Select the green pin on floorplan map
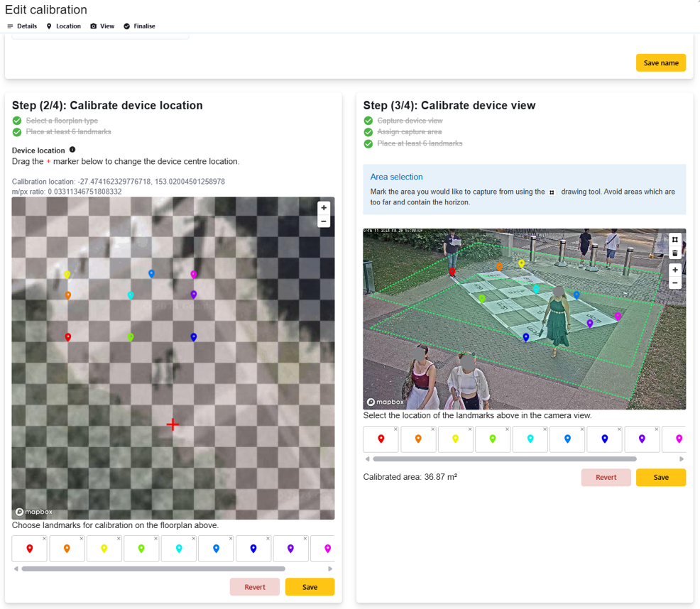The width and height of the screenshot is (700, 609). (x=131, y=337)
